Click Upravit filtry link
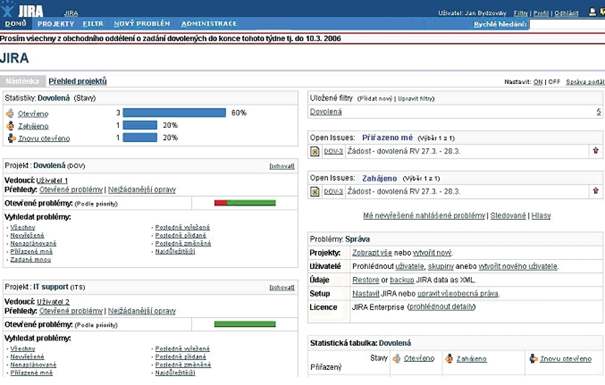605x385 pixels. pyautogui.click(x=416, y=99)
